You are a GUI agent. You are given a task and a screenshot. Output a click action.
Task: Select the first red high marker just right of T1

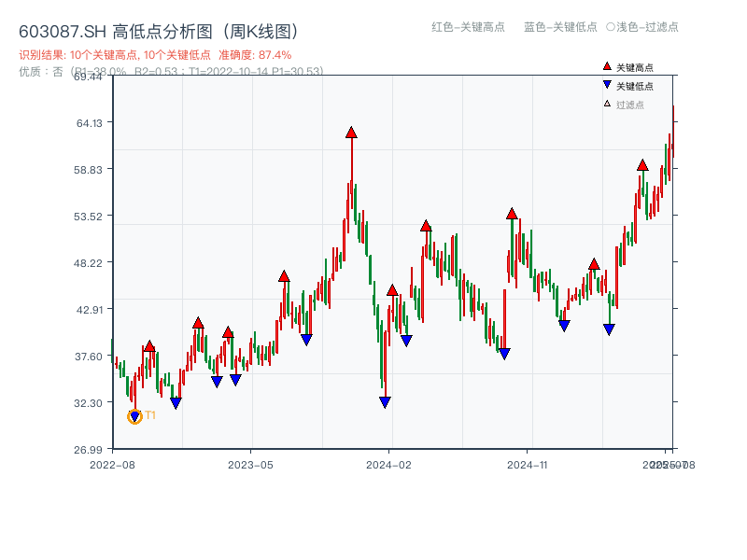(x=149, y=346)
